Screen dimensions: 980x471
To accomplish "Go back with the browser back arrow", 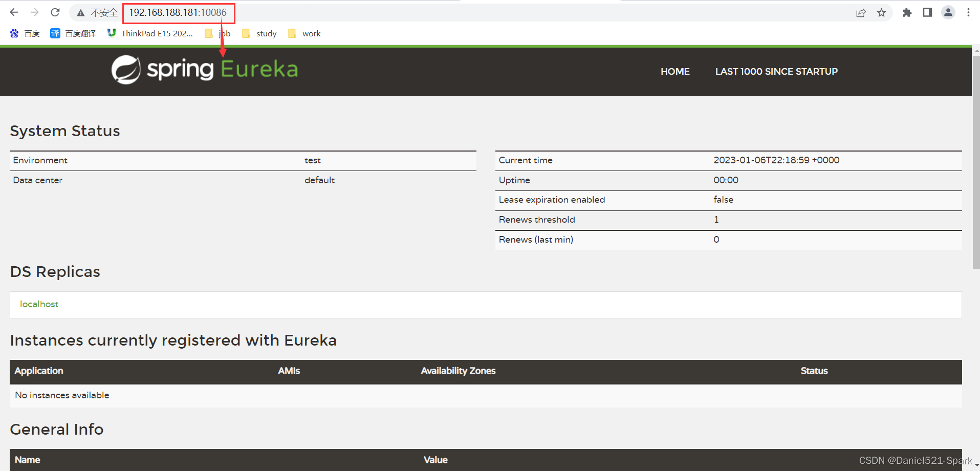I will [14, 12].
